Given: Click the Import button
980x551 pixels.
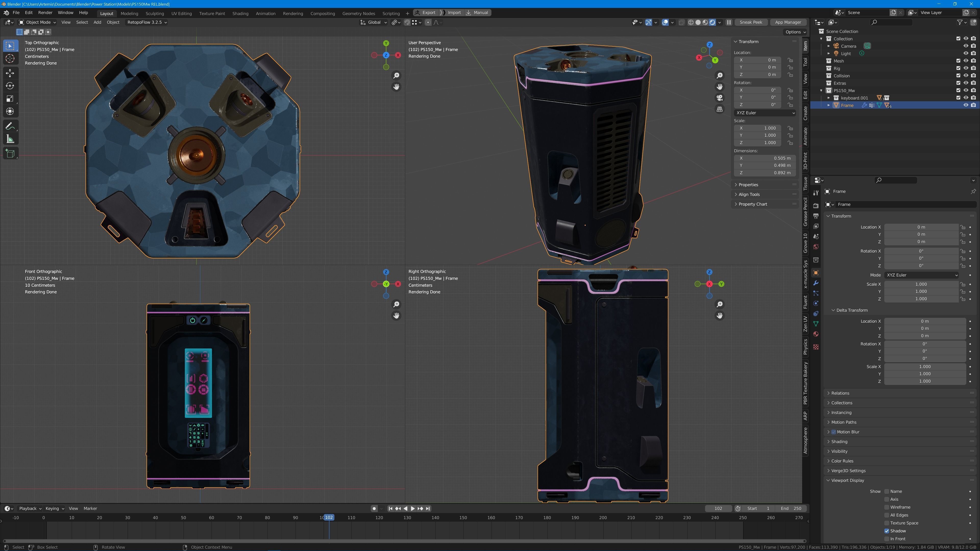Looking at the screenshot, I should click(x=451, y=12).
